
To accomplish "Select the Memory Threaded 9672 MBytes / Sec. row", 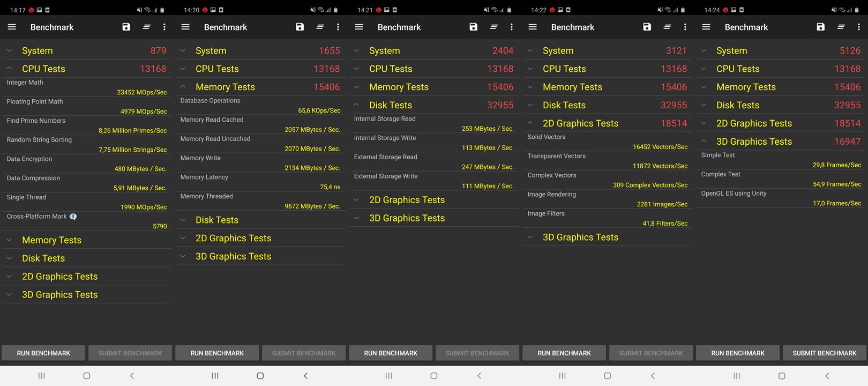I will (x=260, y=202).
